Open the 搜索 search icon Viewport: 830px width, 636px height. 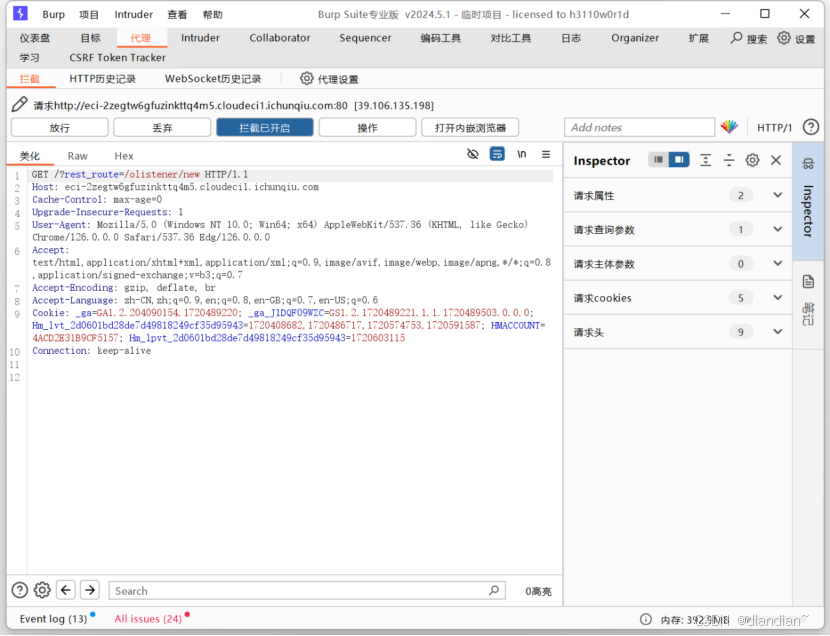click(736, 38)
